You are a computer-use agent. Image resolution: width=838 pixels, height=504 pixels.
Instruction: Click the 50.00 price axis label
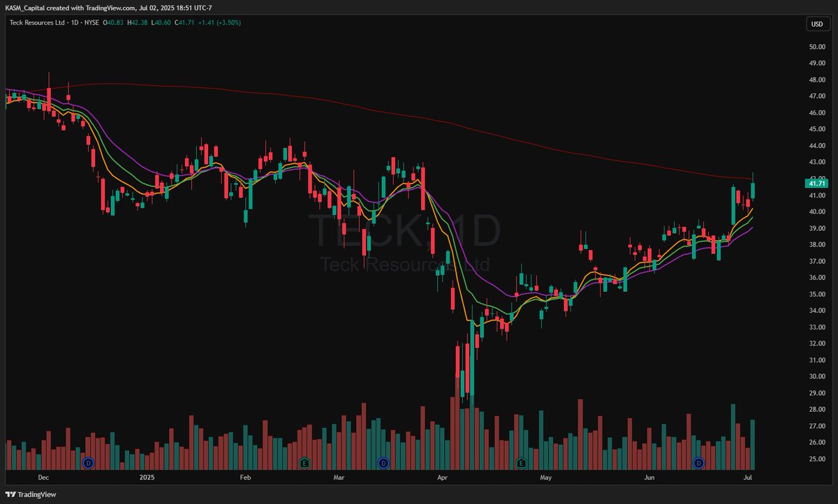point(818,47)
